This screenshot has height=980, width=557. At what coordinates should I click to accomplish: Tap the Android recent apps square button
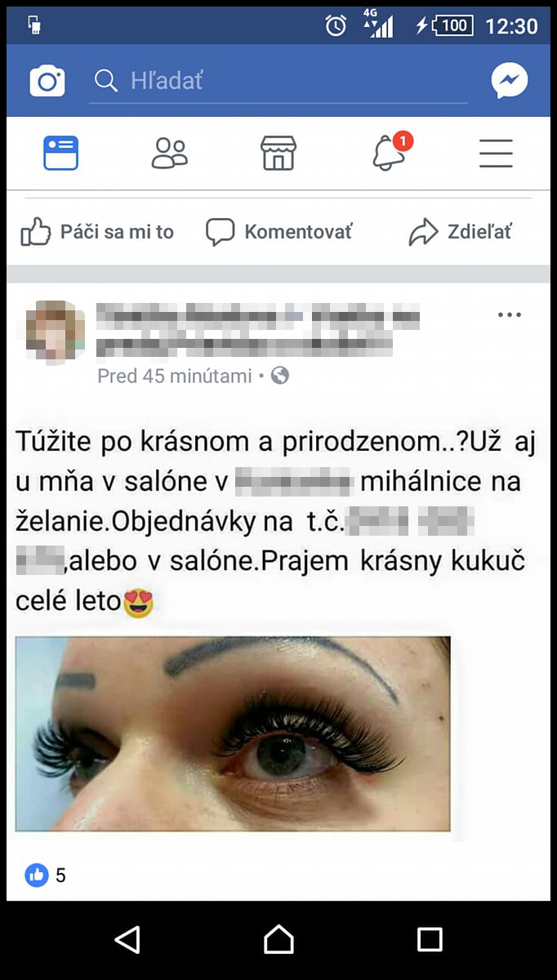(430, 940)
